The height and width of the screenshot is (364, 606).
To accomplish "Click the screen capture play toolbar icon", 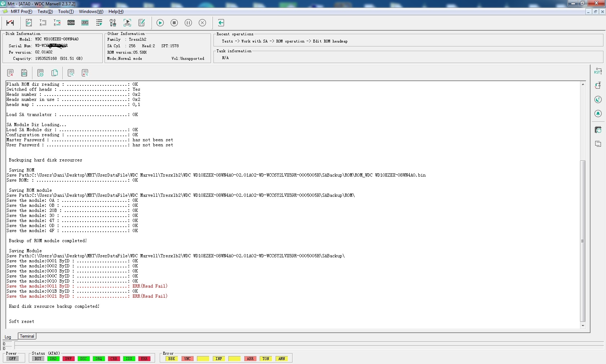I will (x=127, y=23).
